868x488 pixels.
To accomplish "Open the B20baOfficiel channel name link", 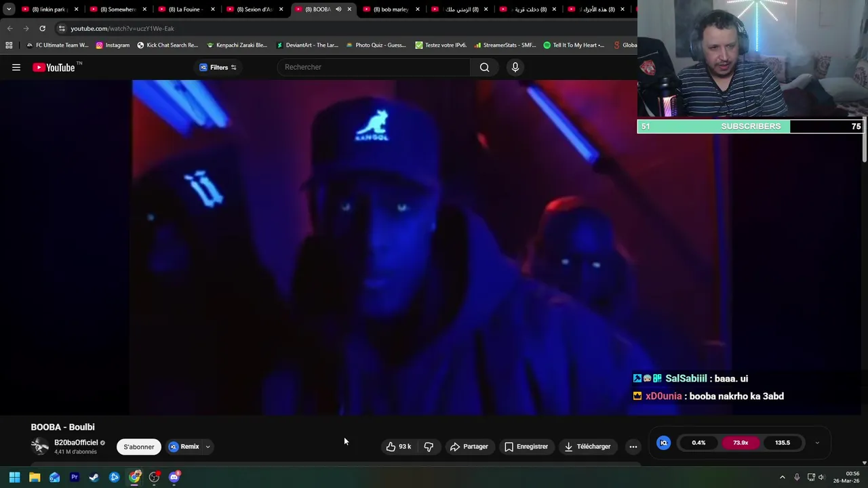I will [x=76, y=443].
